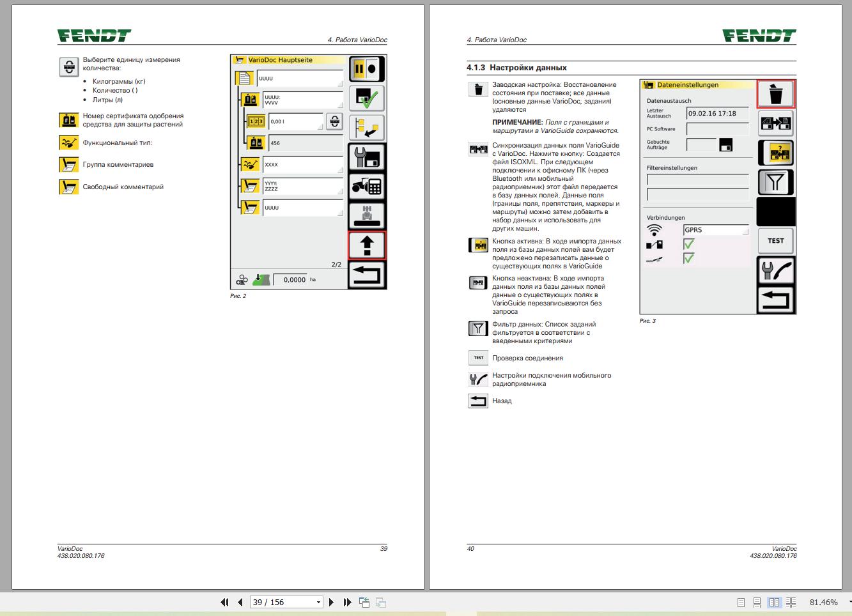
Task: Click the back arrow button in Рис. 3
Action: [776, 300]
